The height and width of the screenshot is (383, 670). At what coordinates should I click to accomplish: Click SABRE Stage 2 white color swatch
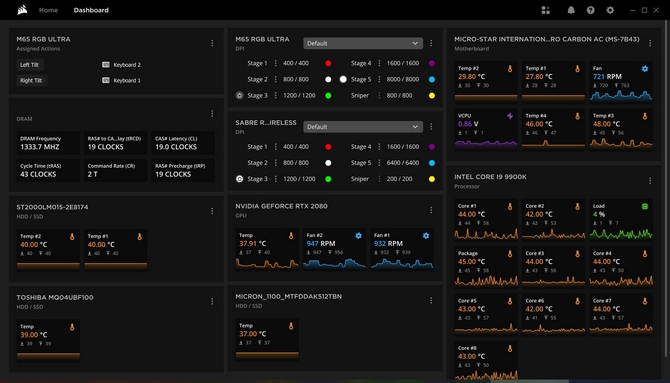[328, 162]
